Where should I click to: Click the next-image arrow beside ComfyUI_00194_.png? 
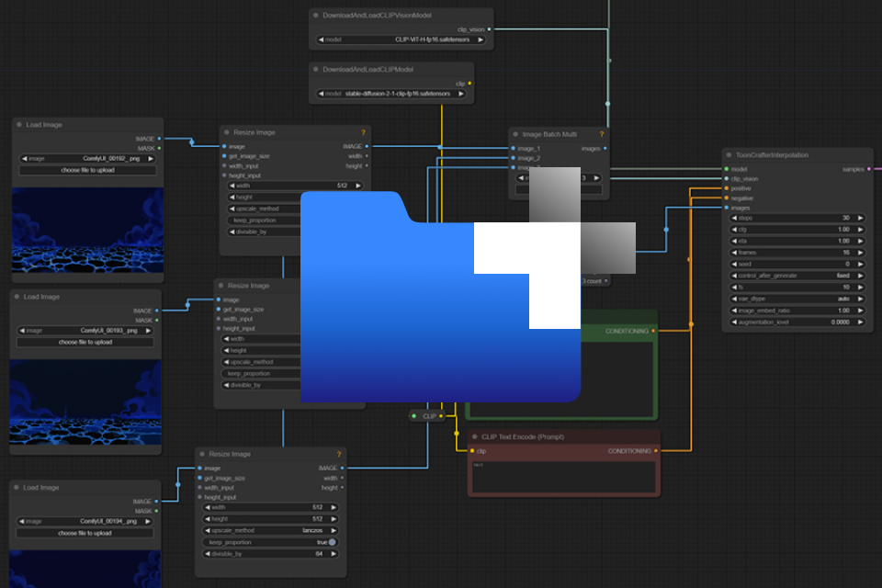pos(148,521)
